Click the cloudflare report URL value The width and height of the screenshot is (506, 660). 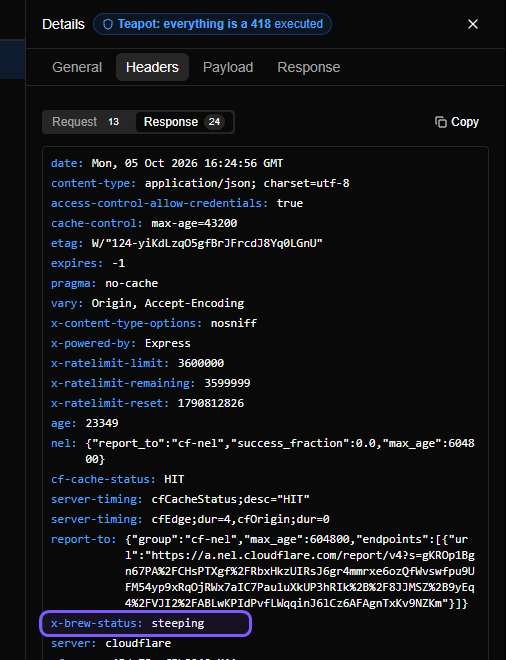pos(300,571)
